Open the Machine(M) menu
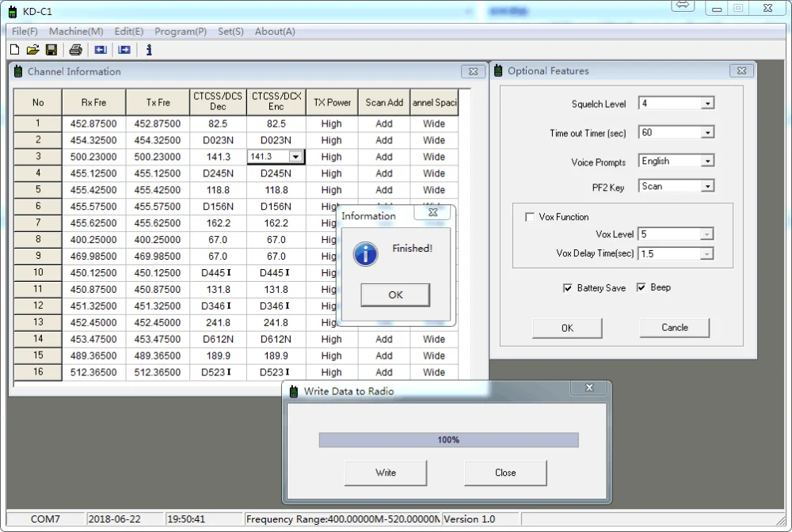Viewport: 792px width, 532px height. (76, 32)
